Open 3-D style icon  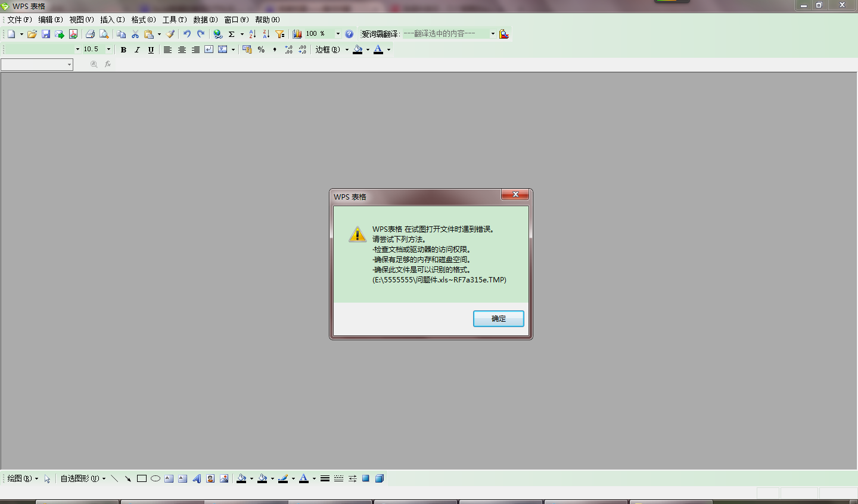(x=380, y=478)
